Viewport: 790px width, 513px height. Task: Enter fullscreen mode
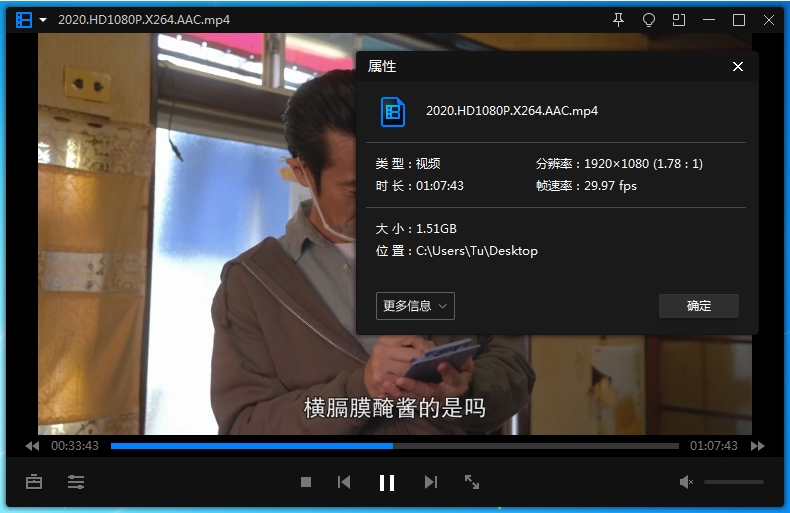coord(472,482)
